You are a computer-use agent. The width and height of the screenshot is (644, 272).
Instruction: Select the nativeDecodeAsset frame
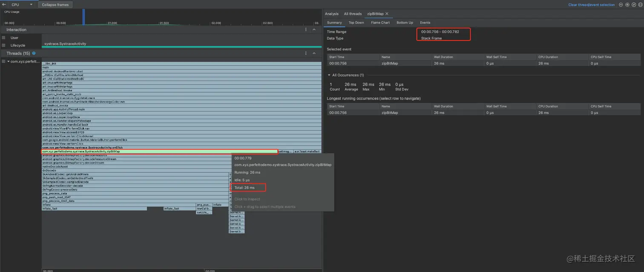(136, 167)
